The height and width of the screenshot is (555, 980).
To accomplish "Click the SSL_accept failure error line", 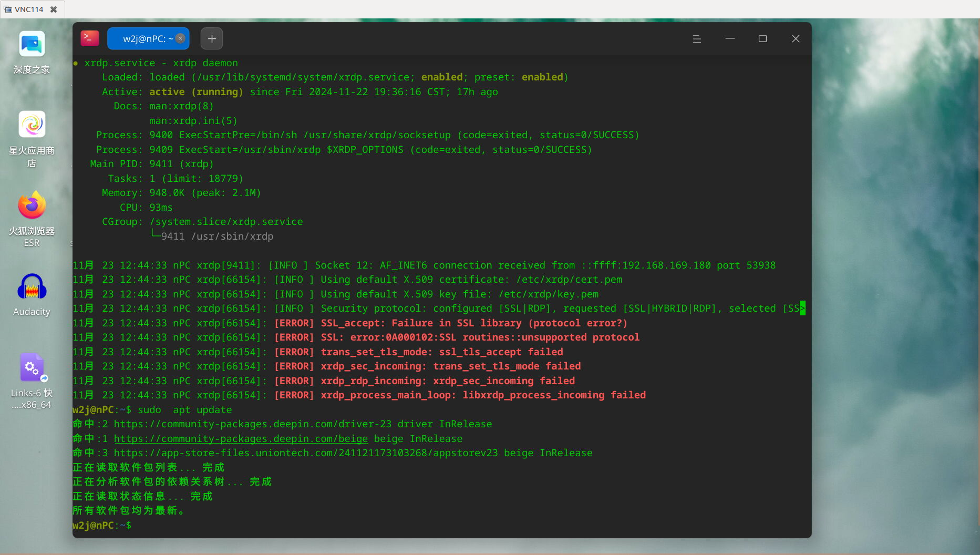I will [x=350, y=323].
